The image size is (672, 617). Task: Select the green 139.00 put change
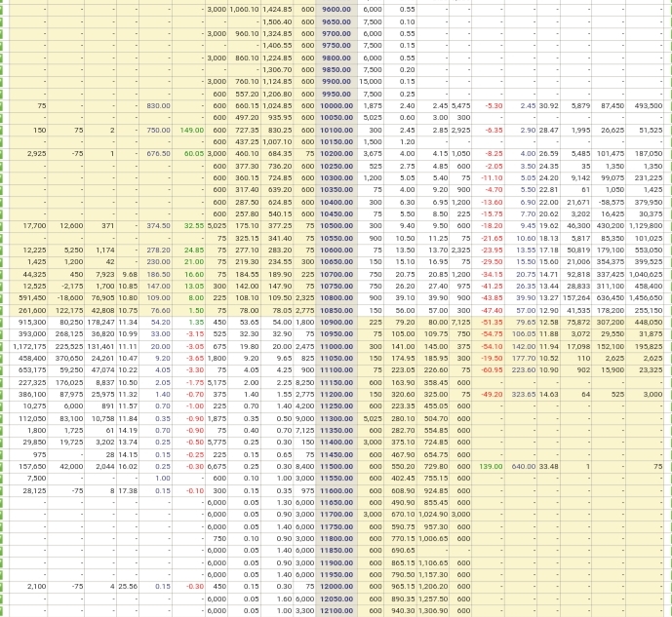(x=491, y=467)
